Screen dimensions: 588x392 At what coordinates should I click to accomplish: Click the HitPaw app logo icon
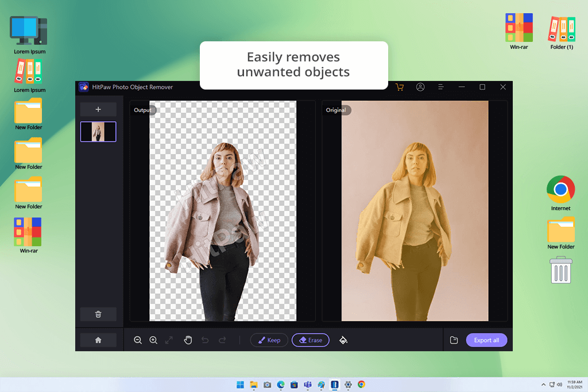84,87
